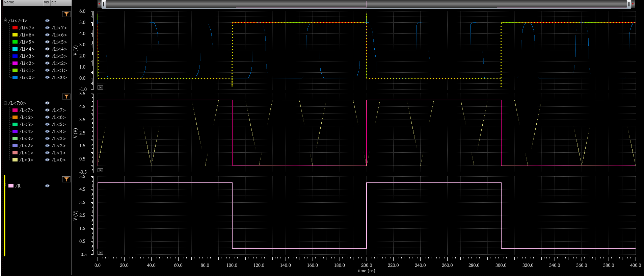Click the filter icon above the /Li<7:0> group
This screenshot has width=644, height=276.
pos(66,14)
